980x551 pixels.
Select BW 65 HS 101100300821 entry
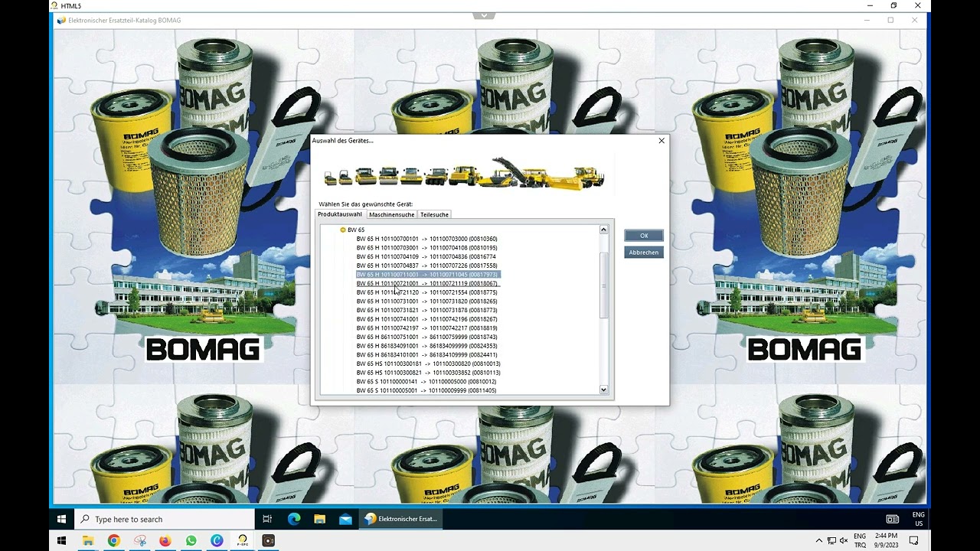(x=428, y=373)
